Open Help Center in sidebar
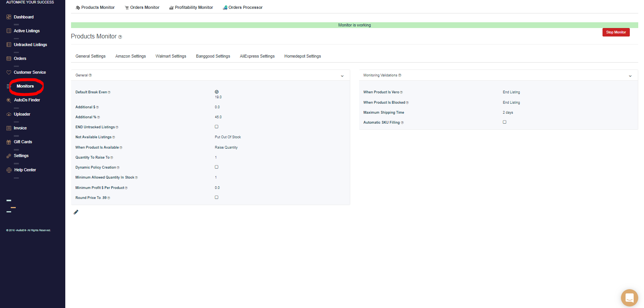 (x=25, y=170)
